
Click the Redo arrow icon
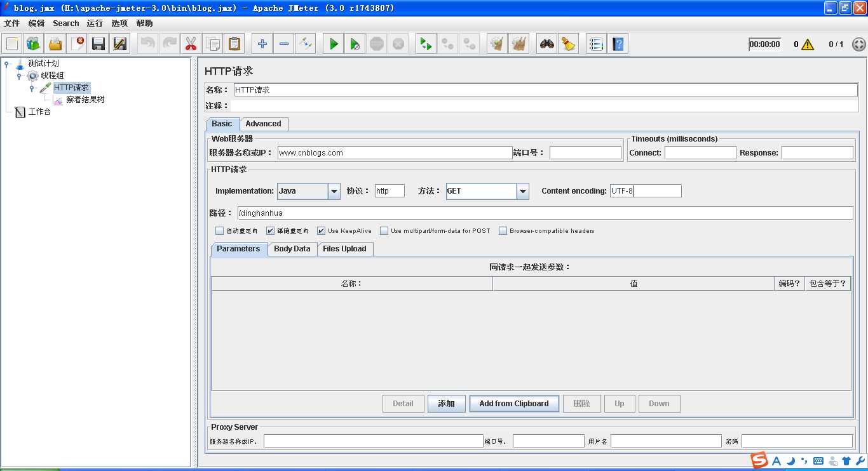coord(170,44)
